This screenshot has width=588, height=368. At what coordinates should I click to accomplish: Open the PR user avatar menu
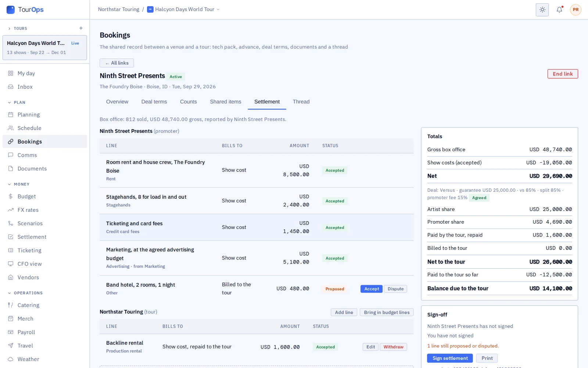click(576, 10)
